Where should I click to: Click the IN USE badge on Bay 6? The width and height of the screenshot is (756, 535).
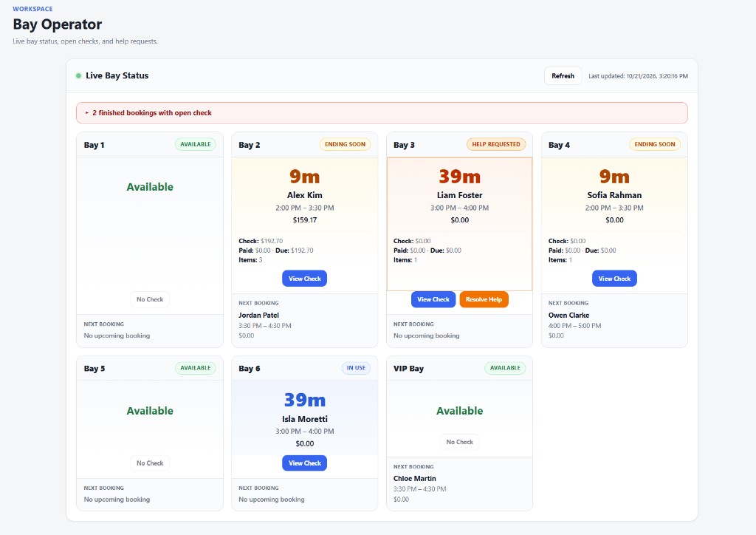(356, 368)
